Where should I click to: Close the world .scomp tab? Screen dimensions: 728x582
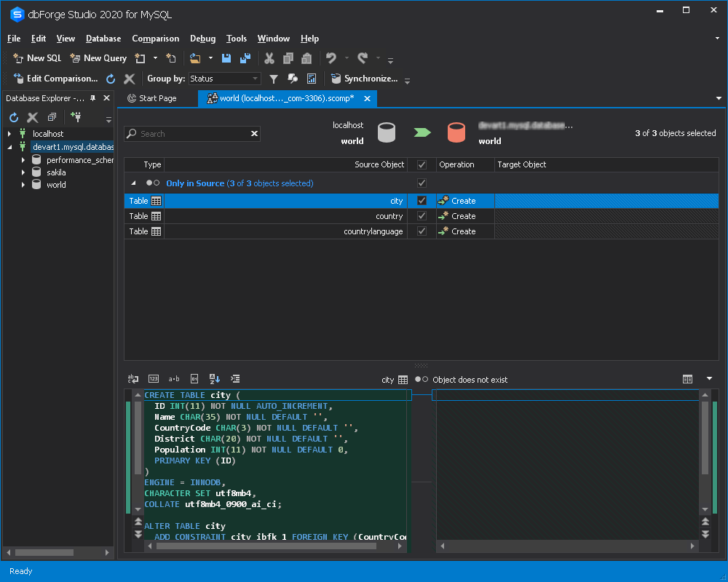367,98
